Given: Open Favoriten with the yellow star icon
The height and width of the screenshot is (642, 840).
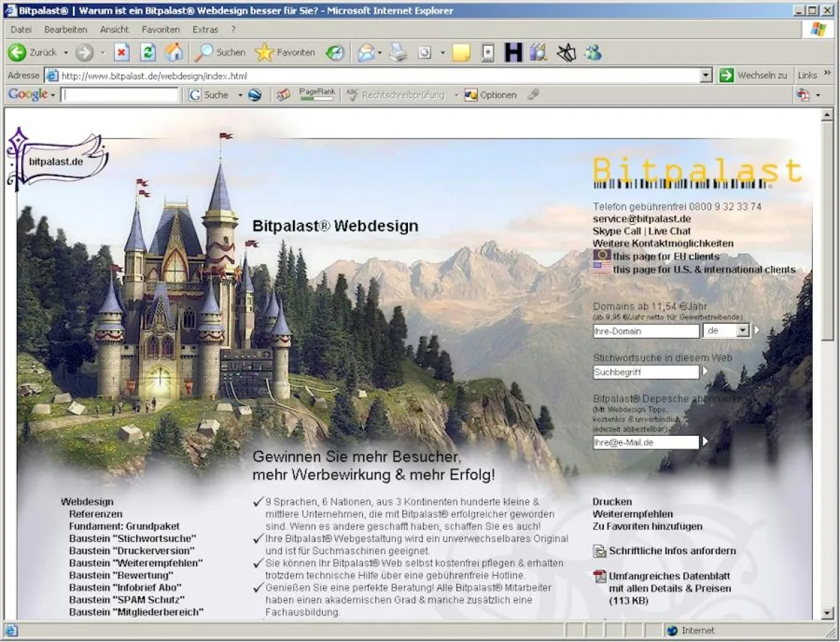Looking at the screenshot, I should click(264, 52).
